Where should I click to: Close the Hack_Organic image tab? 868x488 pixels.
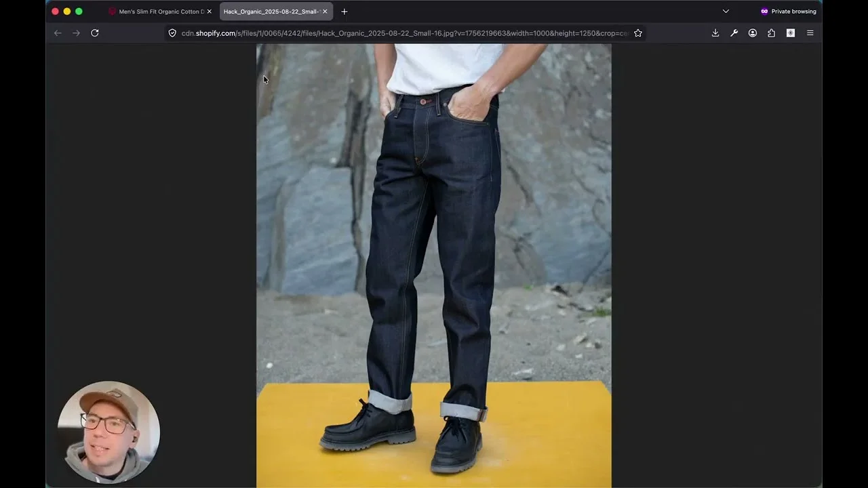coord(325,12)
